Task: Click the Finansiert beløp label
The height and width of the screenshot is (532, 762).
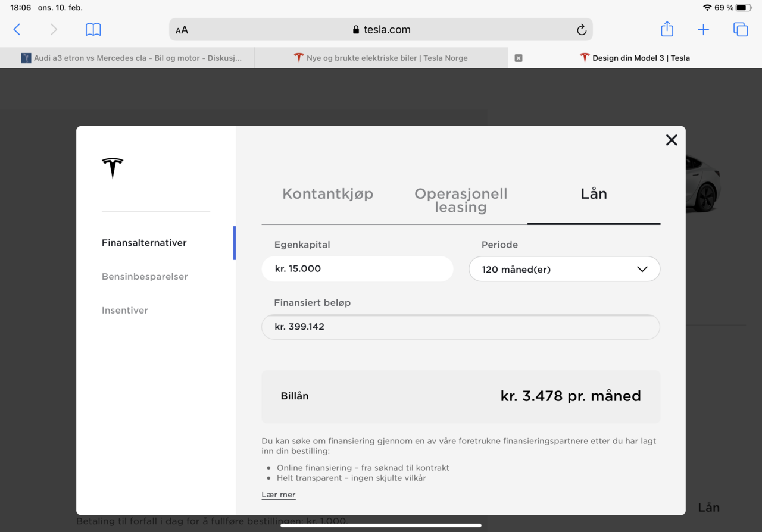Action: point(313,303)
